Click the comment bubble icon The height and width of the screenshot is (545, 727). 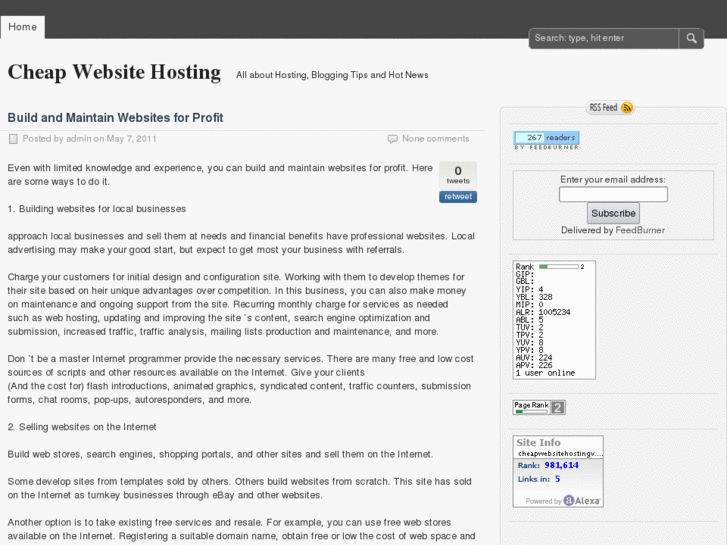(x=392, y=139)
